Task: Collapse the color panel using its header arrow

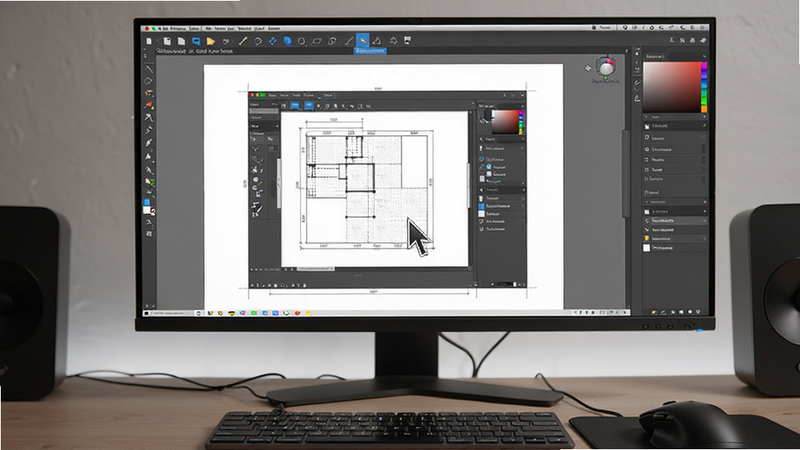Action: coord(704,56)
